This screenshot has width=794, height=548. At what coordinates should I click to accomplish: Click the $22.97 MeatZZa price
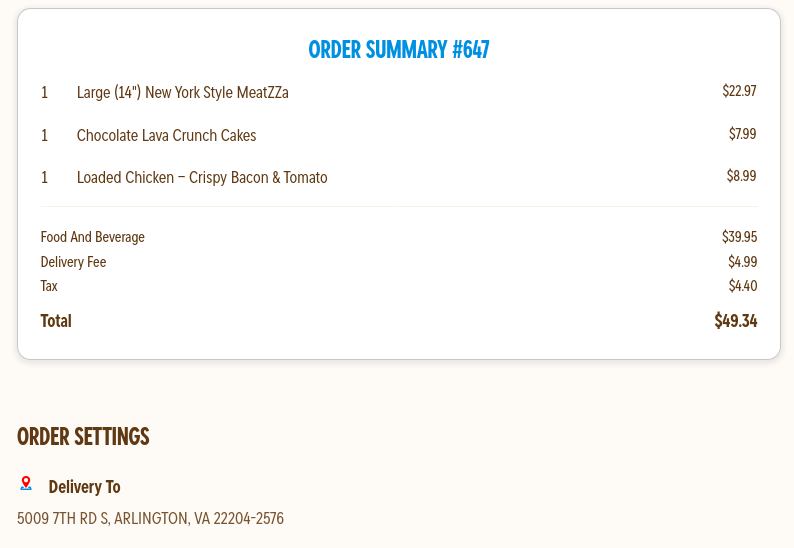pyautogui.click(x=739, y=92)
